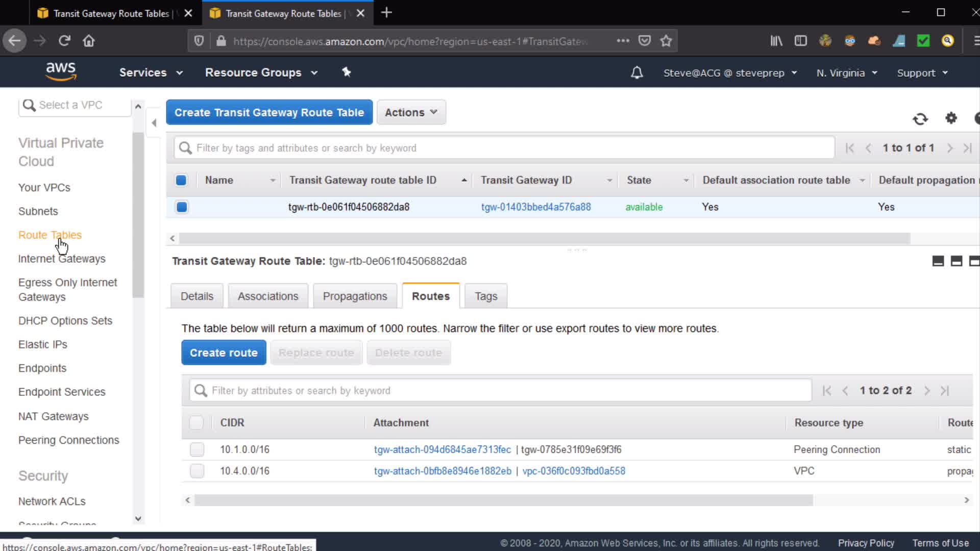Collapse the left navigation pane arrow

point(154,122)
